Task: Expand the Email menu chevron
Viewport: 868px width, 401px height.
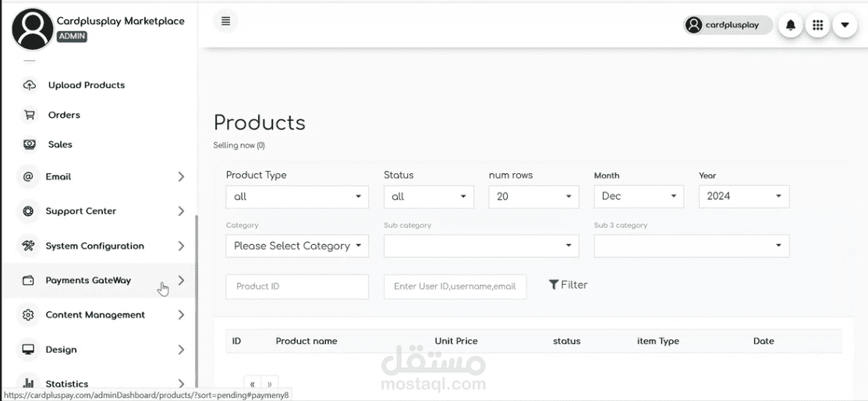Action: [181, 177]
